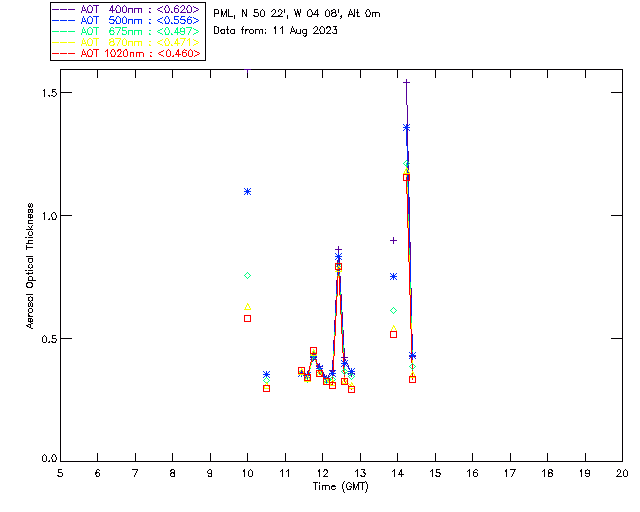
Task: Select the isolated purple plus near 0.9 before 14 GMT
Action: pos(393,240)
